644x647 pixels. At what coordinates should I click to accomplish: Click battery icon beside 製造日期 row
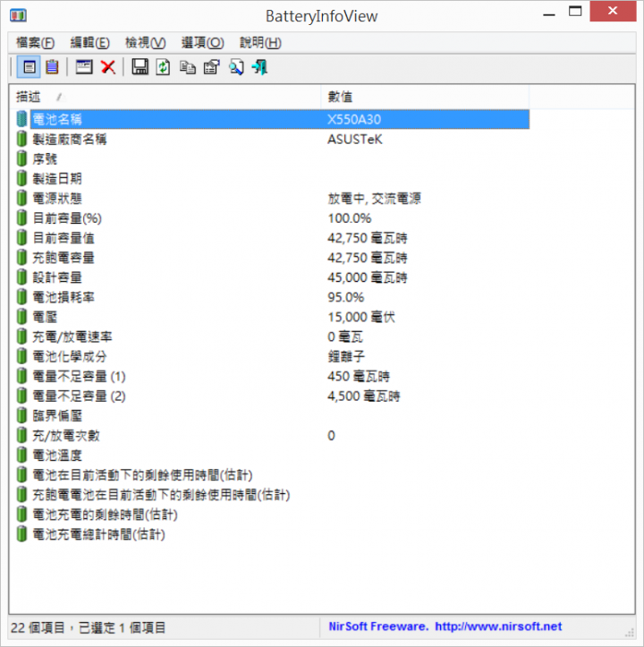click(21, 179)
